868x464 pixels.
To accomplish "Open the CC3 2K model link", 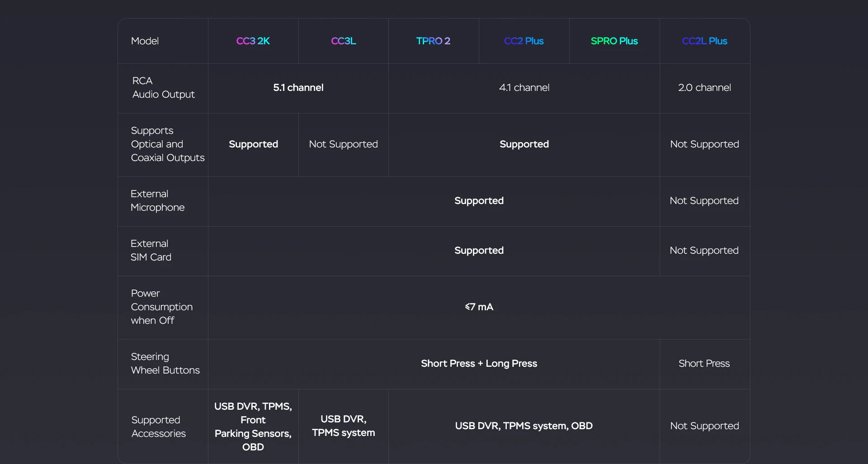I will [x=253, y=41].
